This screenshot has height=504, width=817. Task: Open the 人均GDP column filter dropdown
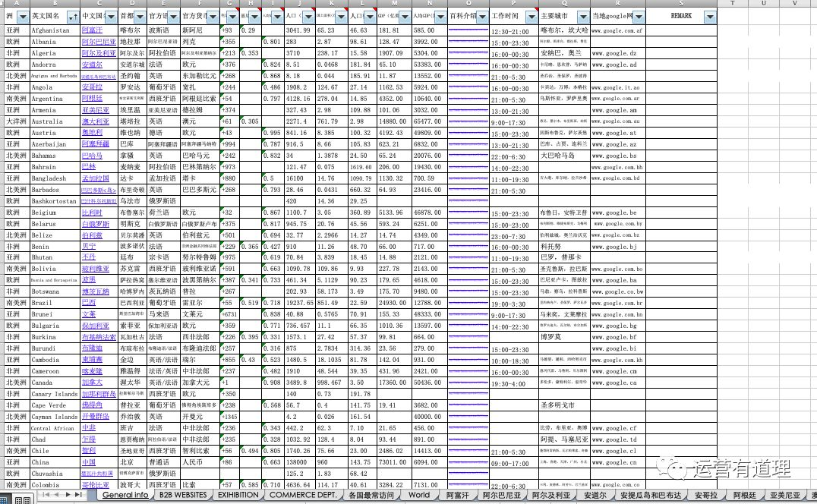pyautogui.click(x=441, y=17)
